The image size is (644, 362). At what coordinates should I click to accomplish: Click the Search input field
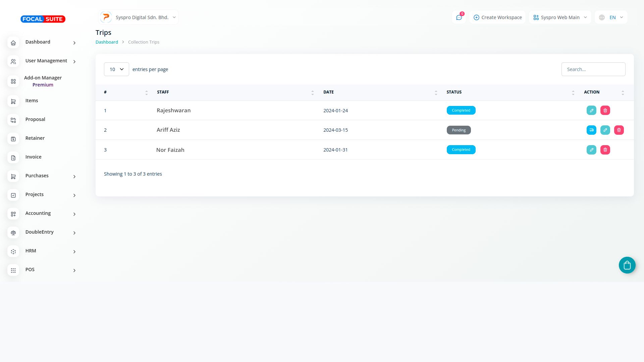593,69
